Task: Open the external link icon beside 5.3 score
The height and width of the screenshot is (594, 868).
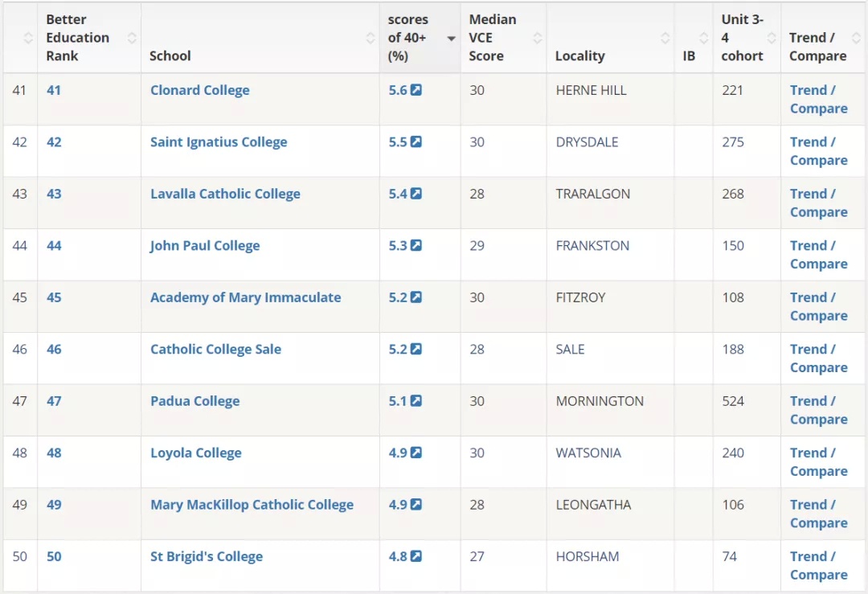Action: [416, 245]
